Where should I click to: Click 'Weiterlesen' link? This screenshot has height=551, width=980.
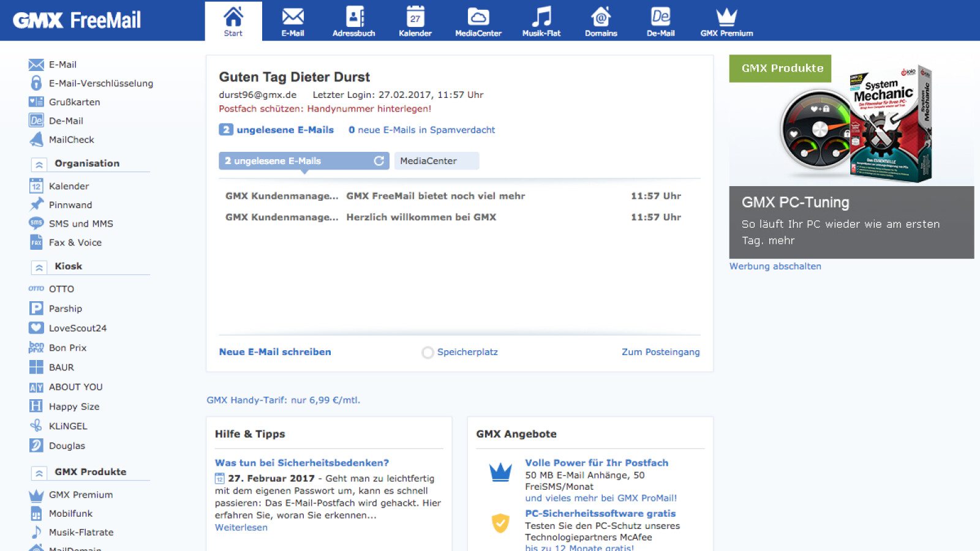(241, 528)
